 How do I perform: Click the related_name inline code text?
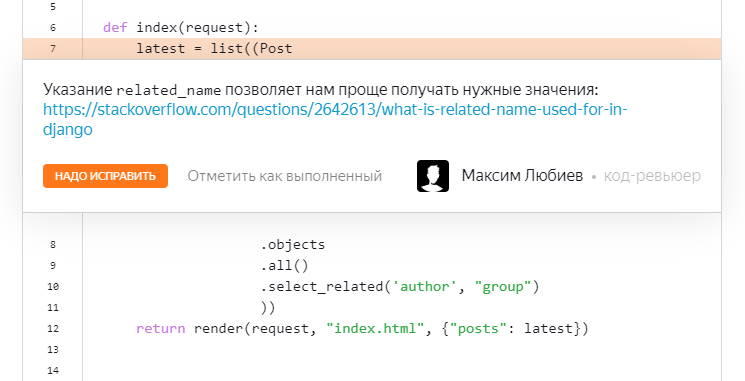[x=169, y=90]
